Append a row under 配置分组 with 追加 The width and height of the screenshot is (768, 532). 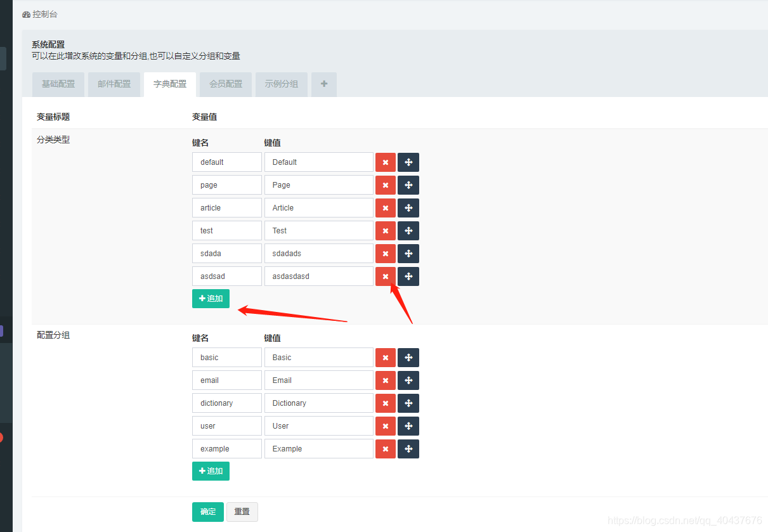[x=211, y=471]
